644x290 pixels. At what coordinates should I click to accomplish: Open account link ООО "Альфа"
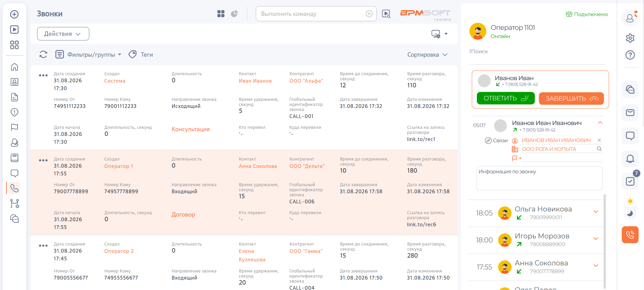306,81
